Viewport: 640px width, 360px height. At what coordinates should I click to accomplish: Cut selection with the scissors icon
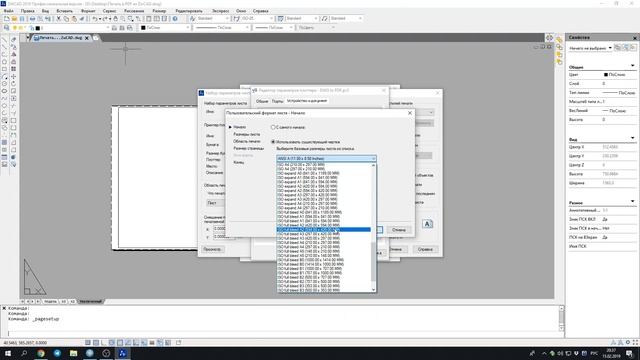[x=58, y=19]
